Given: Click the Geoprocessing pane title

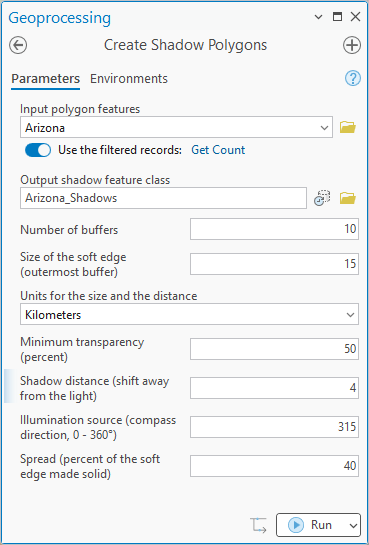Looking at the screenshot, I should click(59, 18).
